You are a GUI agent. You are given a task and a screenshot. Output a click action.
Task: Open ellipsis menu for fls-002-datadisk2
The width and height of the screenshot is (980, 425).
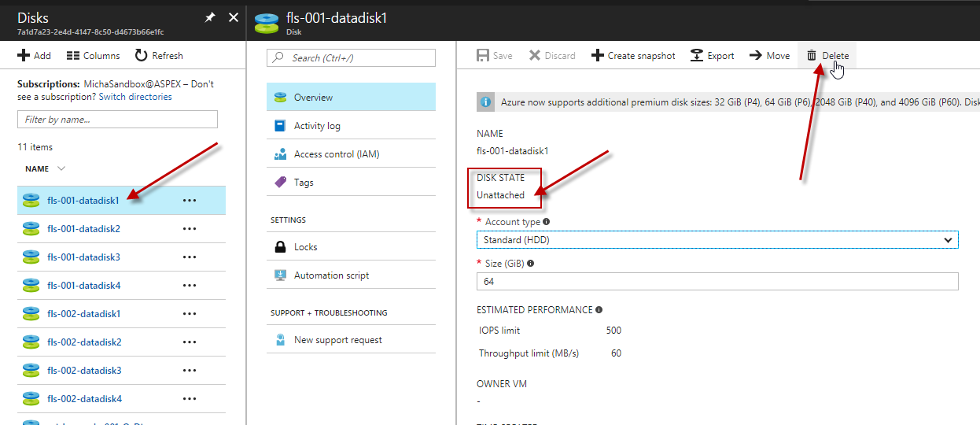click(189, 342)
